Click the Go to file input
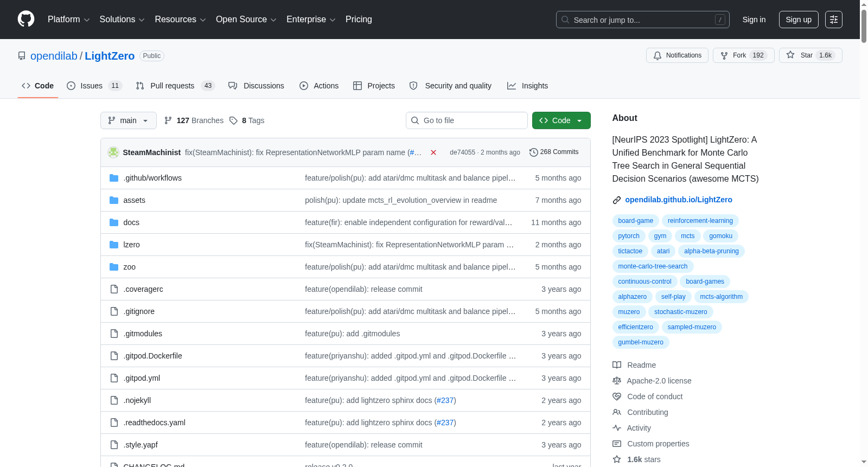This screenshot has height=467, width=868. click(x=467, y=120)
